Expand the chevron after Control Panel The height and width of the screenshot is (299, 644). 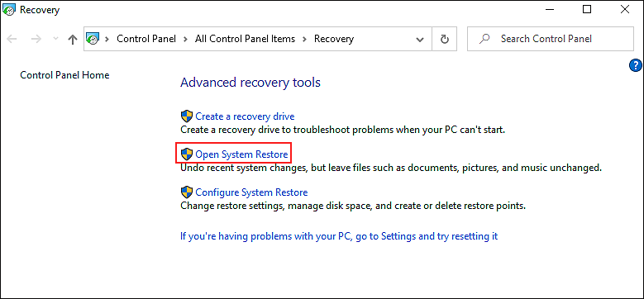(x=186, y=39)
